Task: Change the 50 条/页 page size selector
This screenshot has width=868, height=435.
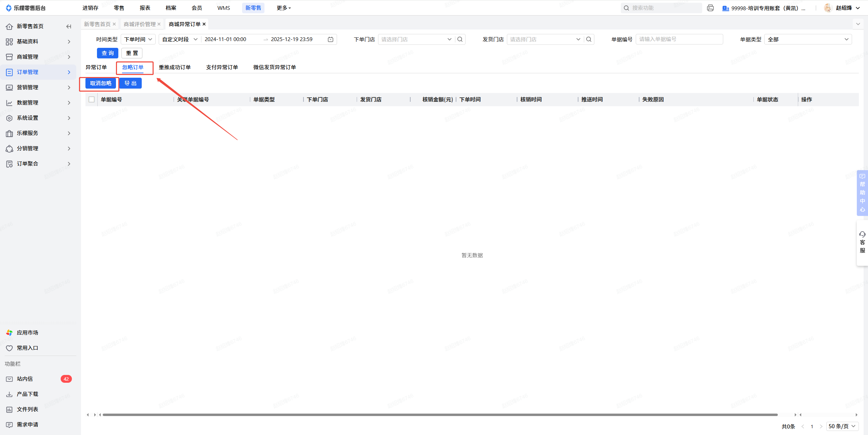Action: [x=842, y=426]
